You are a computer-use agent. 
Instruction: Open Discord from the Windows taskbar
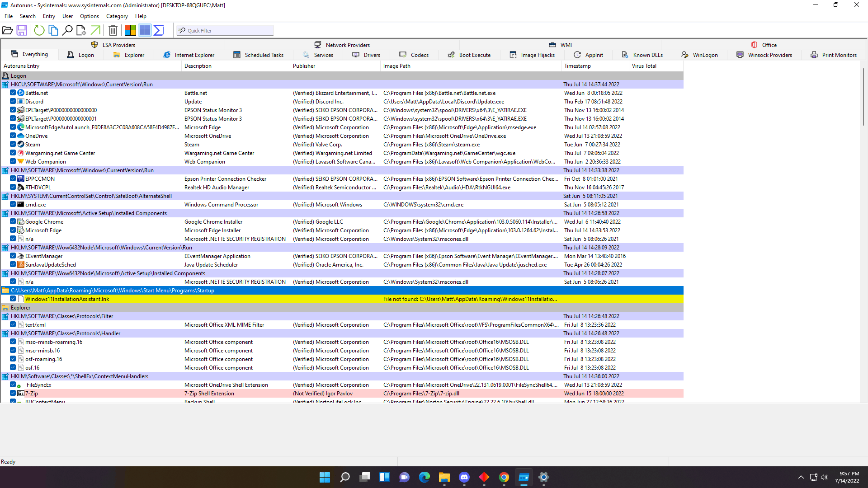click(x=464, y=477)
